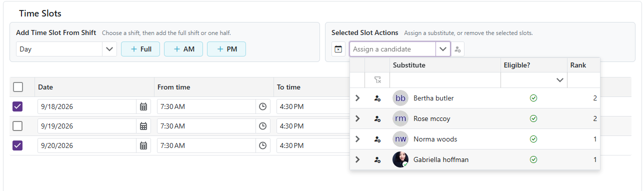
Task: Click assign icon in Gabriella hoffman row
Action: (x=377, y=160)
